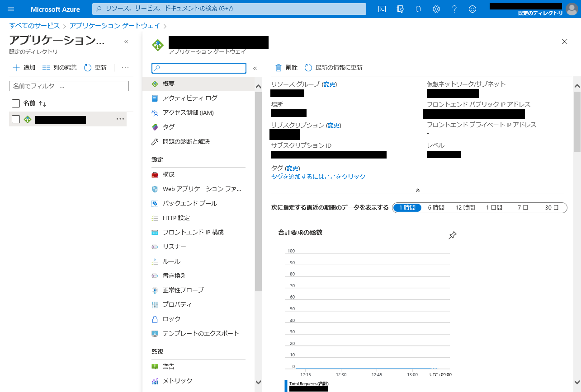Screen dimensions: 581x392
Task: Open the portal settings gear
Action: 436,9
